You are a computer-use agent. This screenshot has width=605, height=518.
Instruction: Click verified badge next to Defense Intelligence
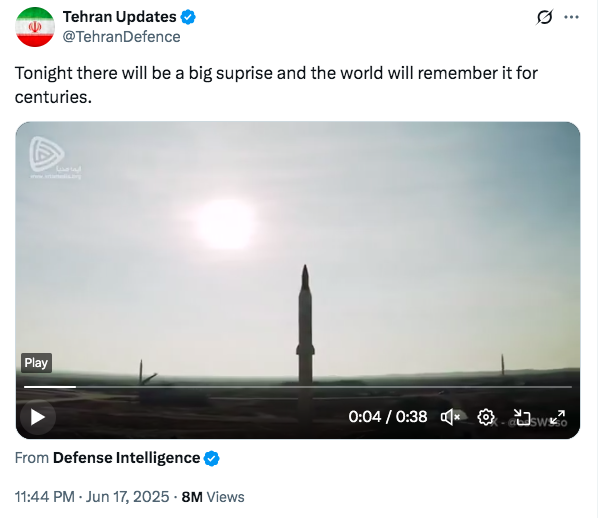(211, 458)
